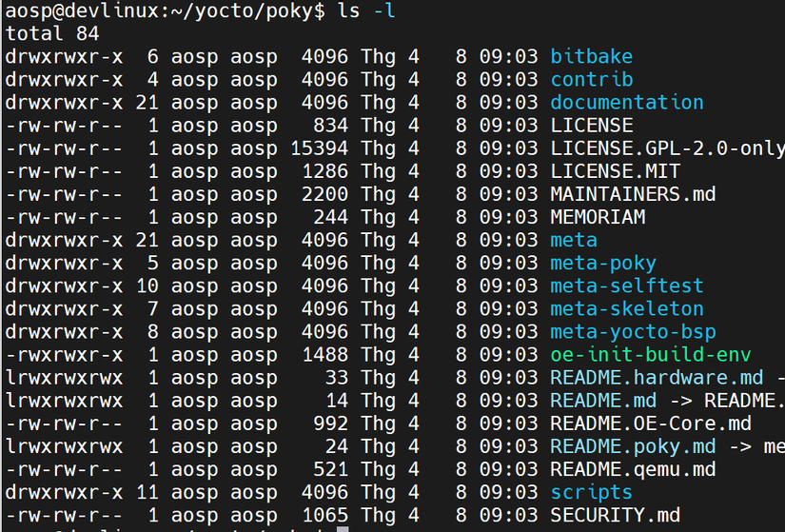Select the meta-yocto-bsp directory name
Image resolution: width=785 pixels, height=532 pixels.
[633, 332]
